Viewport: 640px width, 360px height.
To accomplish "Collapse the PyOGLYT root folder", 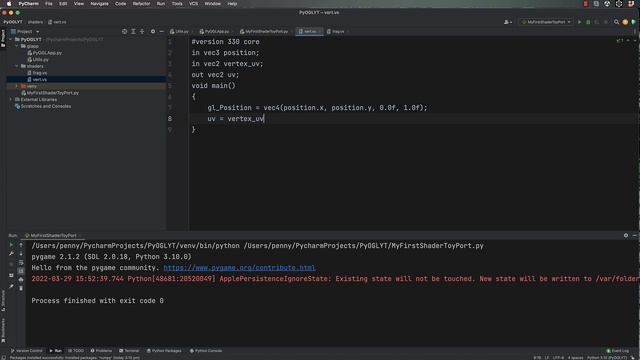I will (x=11, y=40).
